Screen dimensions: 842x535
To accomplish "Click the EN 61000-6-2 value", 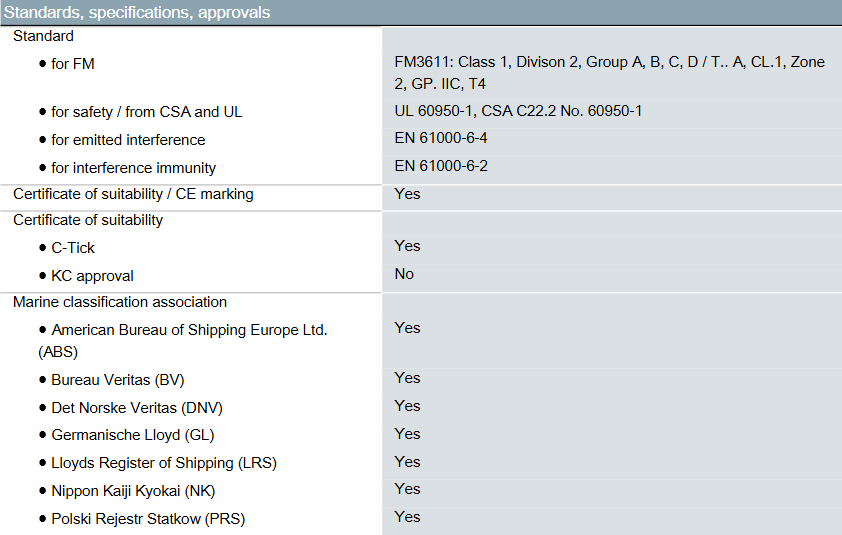I will click(441, 166).
